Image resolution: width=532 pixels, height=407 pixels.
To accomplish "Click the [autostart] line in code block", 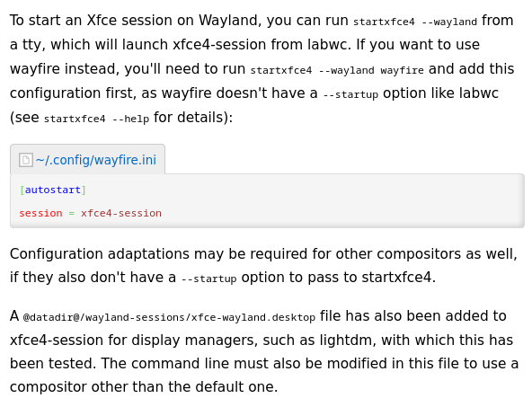I will click(x=53, y=190).
